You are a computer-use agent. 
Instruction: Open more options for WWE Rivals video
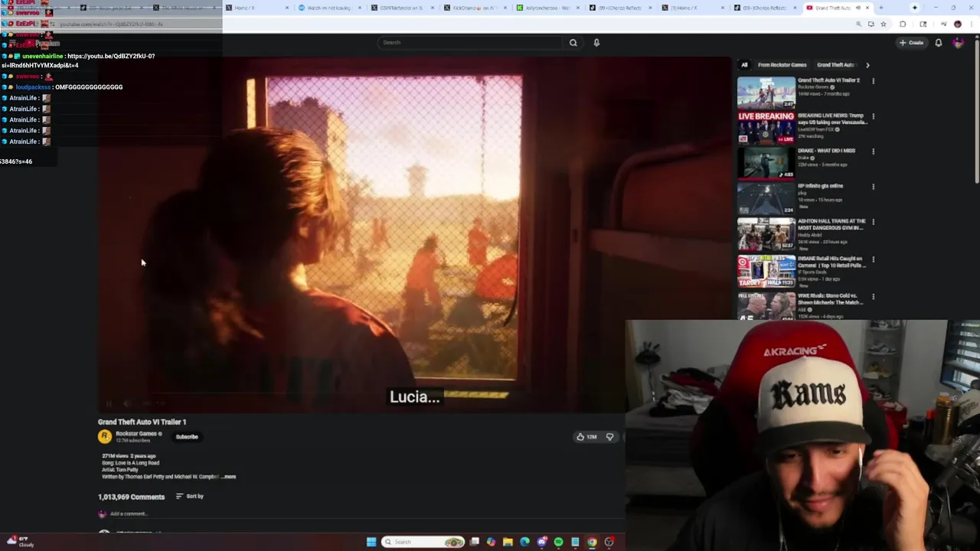click(873, 296)
